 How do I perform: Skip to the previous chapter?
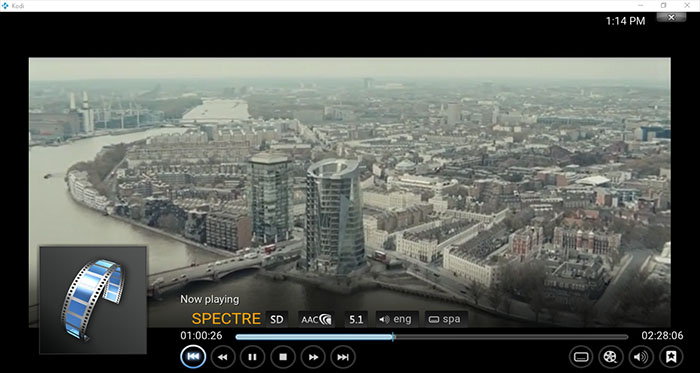click(x=193, y=356)
